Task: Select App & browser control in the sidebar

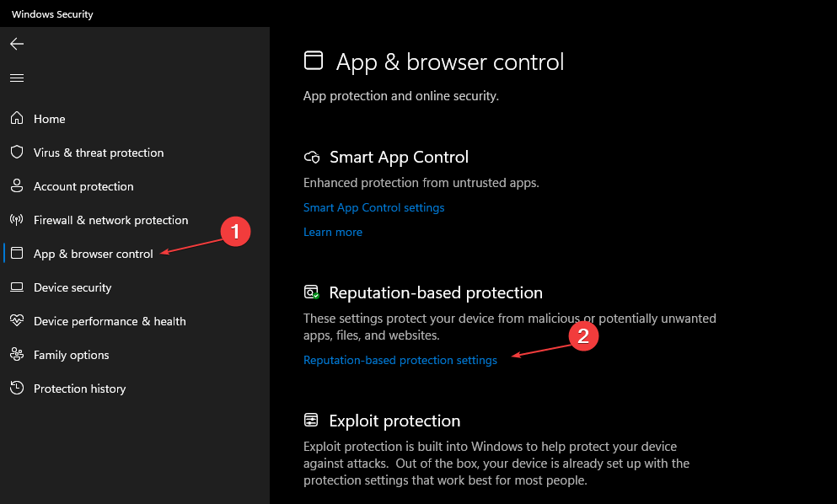Action: click(93, 253)
